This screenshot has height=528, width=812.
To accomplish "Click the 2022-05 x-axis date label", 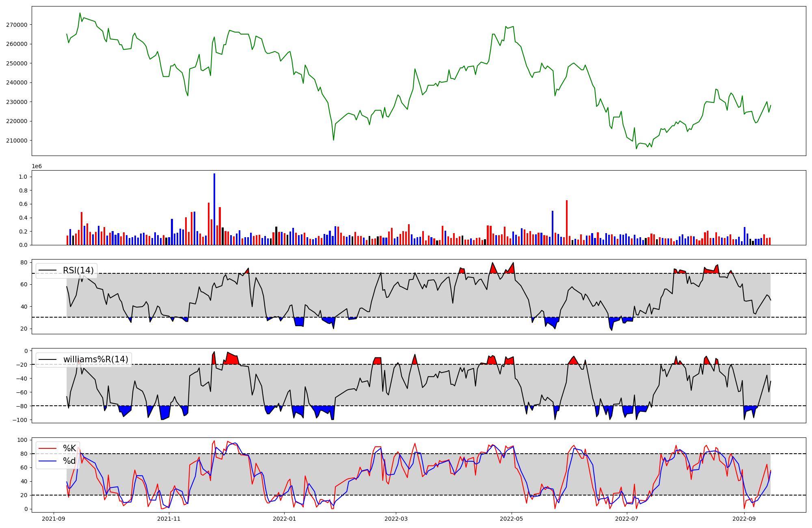I will point(512,519).
